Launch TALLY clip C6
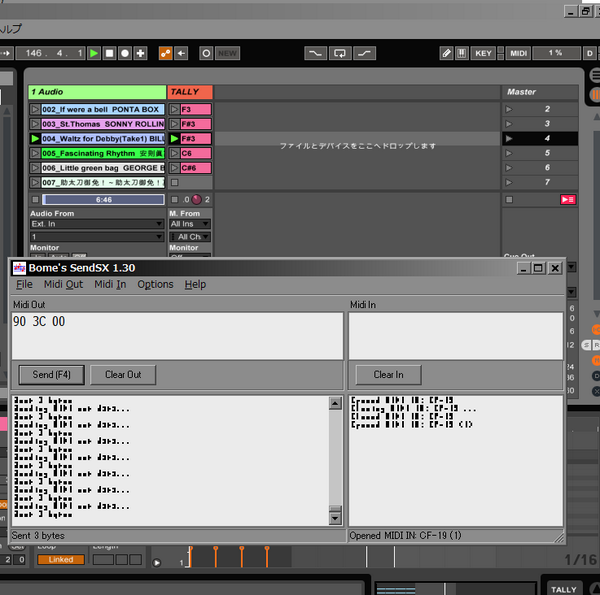 click(x=174, y=153)
